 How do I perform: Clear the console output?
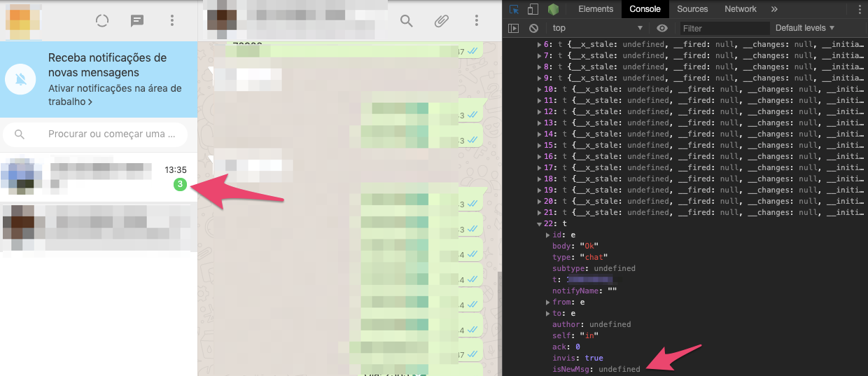(533, 28)
